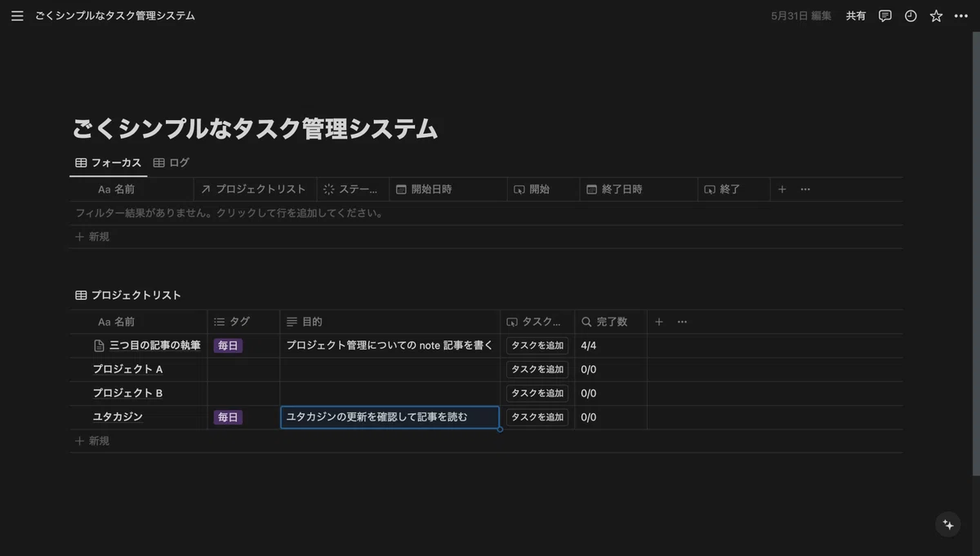Screen dimensions: 980x556
Task: Click 0/0 count in プロジェクト A row
Action: [611, 369]
